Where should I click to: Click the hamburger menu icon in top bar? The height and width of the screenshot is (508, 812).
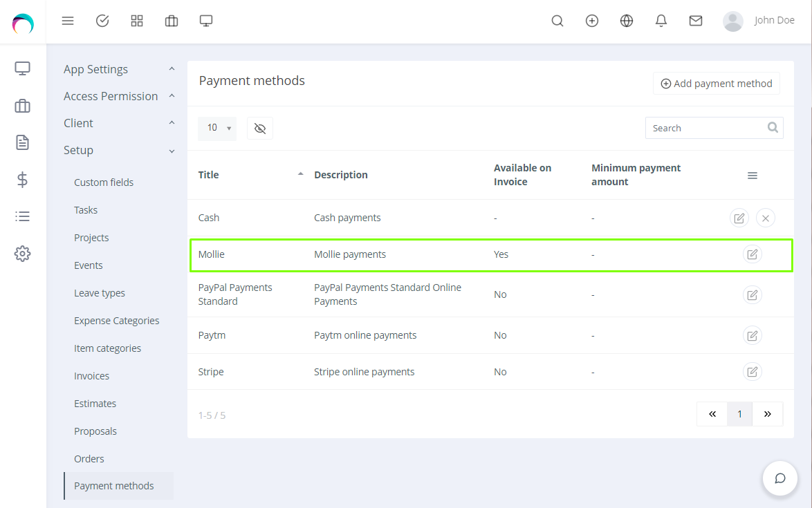tap(68, 21)
